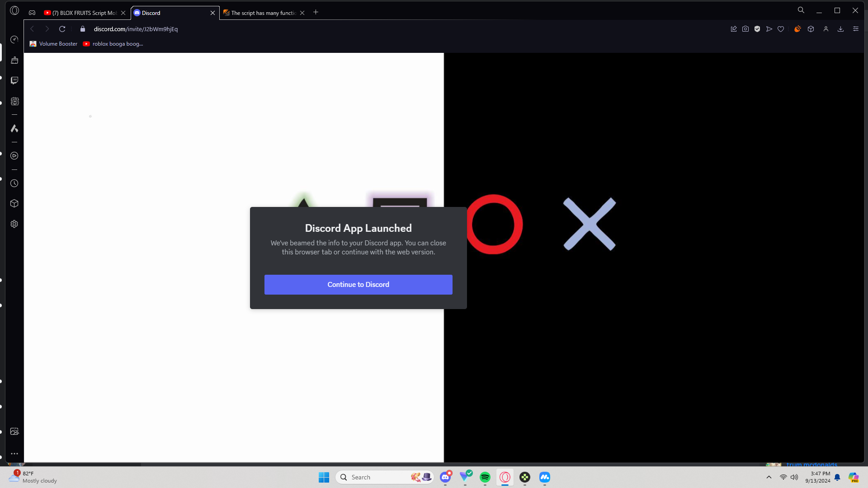Open Spotify from the taskbar
The height and width of the screenshot is (488, 868).
tap(485, 477)
